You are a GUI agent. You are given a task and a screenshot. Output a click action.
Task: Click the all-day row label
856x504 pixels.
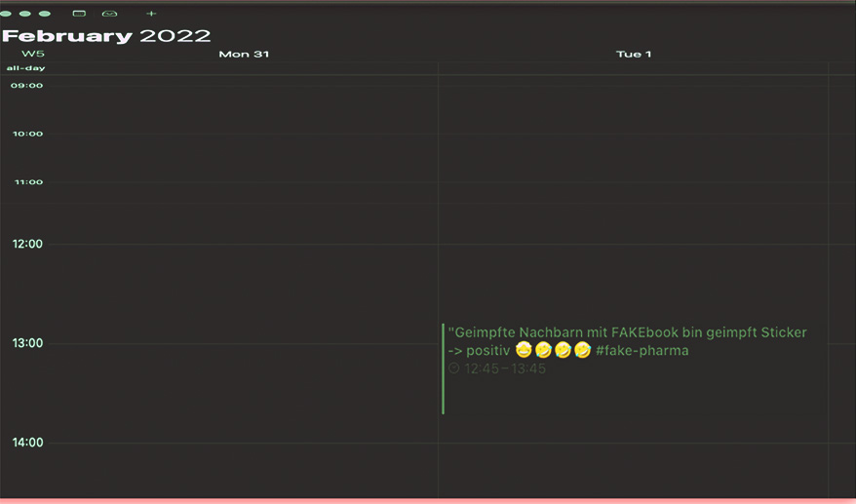point(25,68)
